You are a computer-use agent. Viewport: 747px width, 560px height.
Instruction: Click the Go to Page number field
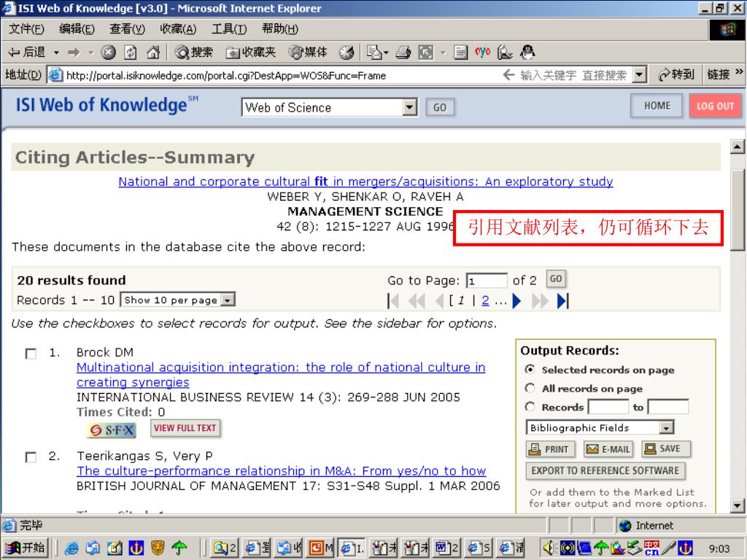[x=487, y=280]
